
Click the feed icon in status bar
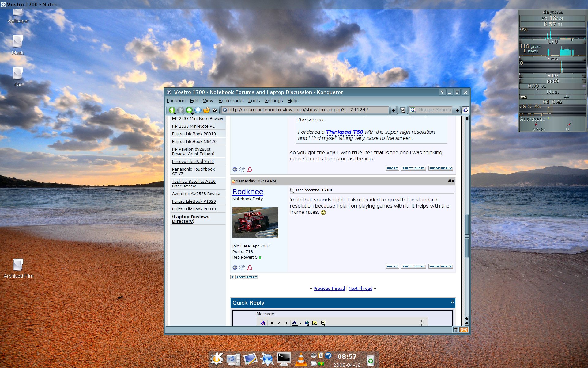coord(464,330)
